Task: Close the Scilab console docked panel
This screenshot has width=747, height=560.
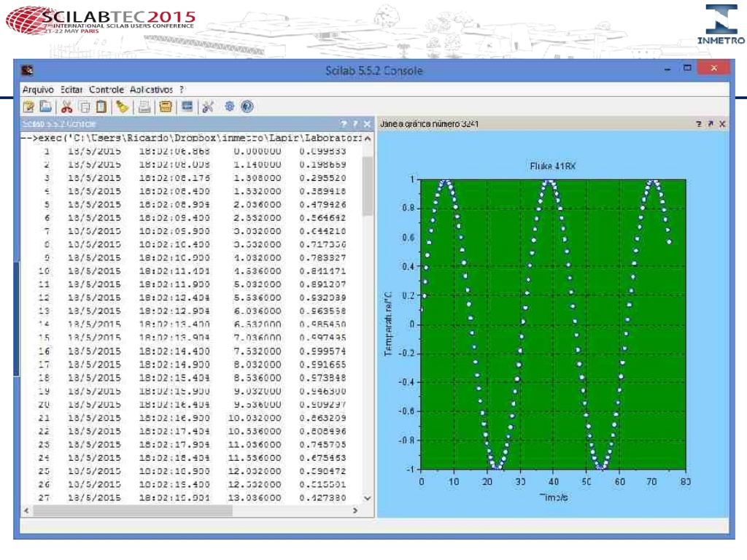Action: click(367, 124)
